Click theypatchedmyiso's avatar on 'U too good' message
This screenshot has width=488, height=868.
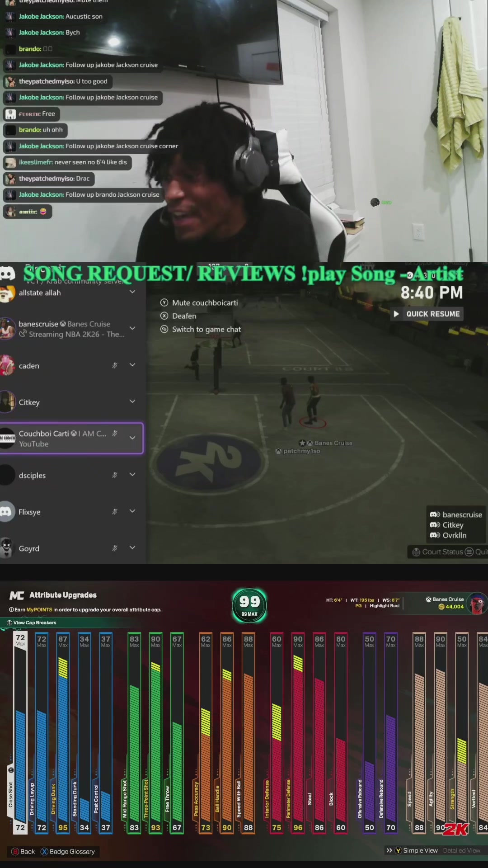10,81
